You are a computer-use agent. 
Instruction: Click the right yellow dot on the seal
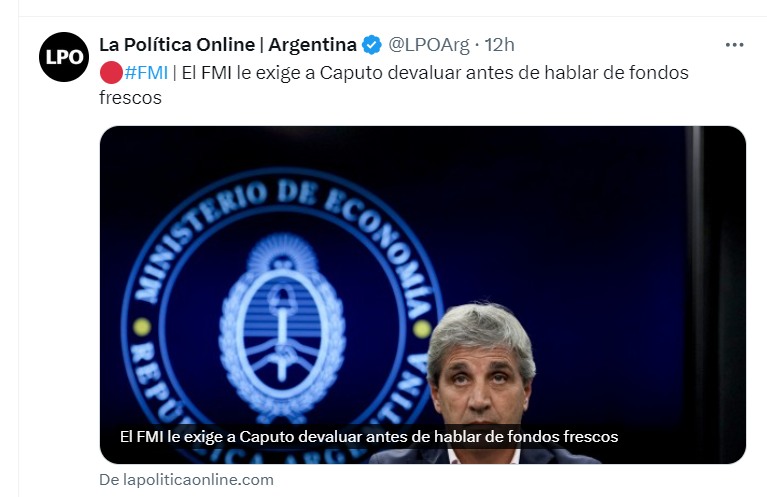coord(422,329)
